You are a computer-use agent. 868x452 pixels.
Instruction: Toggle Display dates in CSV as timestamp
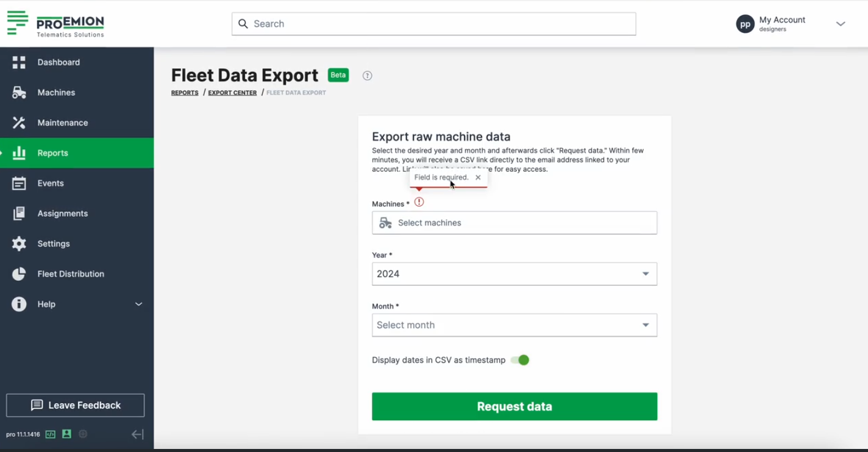[x=520, y=360]
